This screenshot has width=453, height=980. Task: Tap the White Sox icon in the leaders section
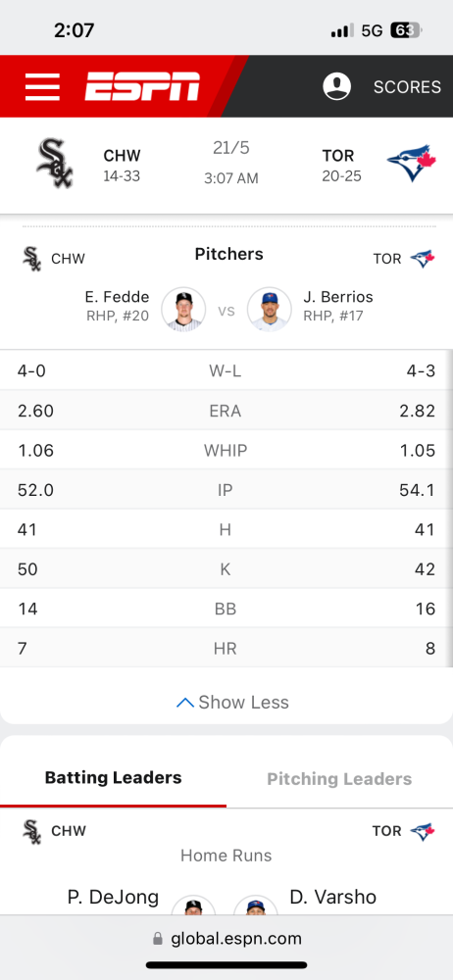click(x=32, y=831)
